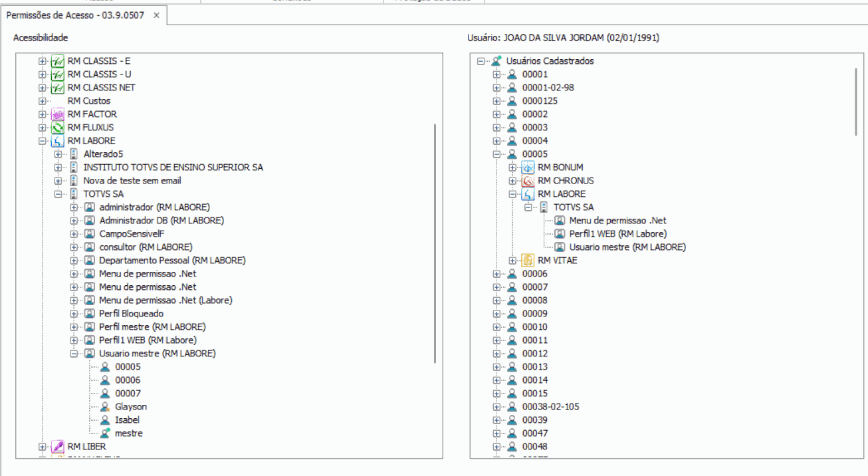Expand the Administrador DB (RM LABORE) profile
This screenshot has width=868, height=476.
(74, 221)
